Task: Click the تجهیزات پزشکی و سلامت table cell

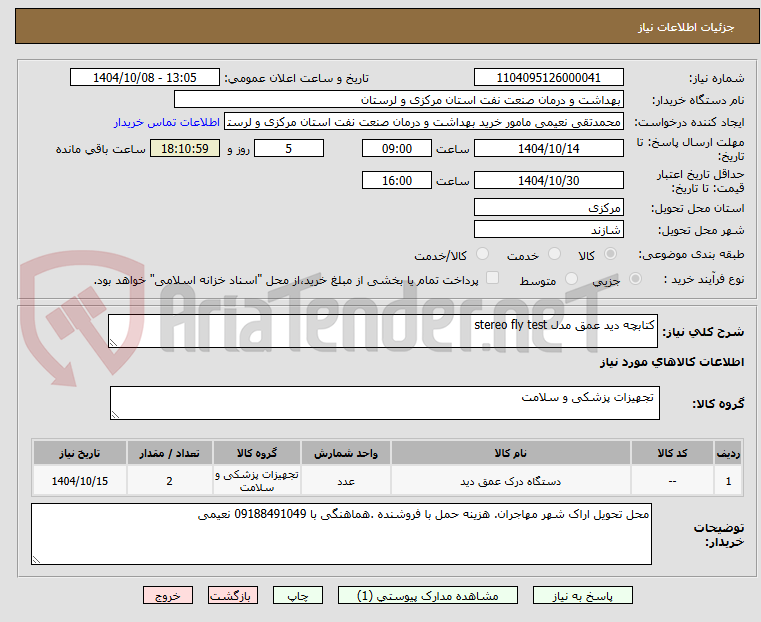Action: [x=257, y=481]
